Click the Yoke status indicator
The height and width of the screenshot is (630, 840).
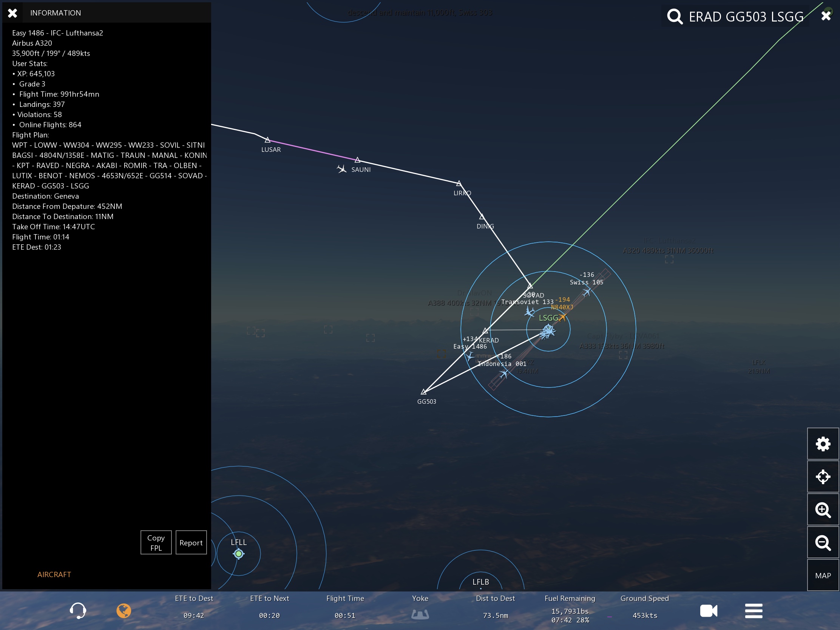420,614
